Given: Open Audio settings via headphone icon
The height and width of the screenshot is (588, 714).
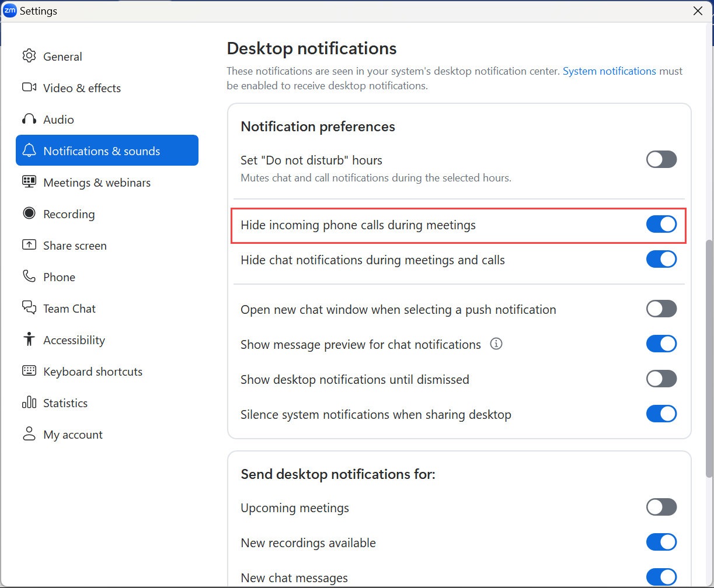Looking at the screenshot, I should tap(29, 119).
